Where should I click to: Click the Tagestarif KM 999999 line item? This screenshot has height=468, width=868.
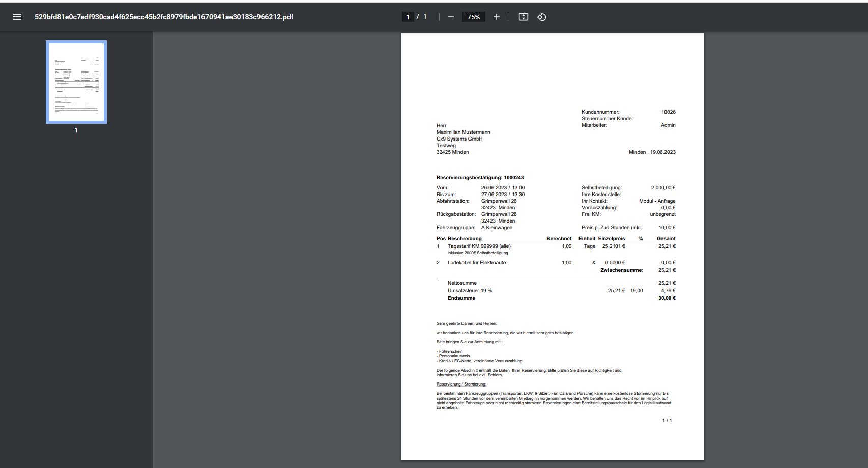(479, 246)
